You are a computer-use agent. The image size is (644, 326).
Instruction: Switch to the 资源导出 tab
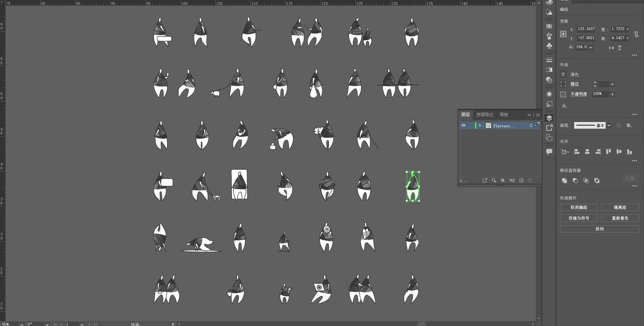pyautogui.click(x=485, y=115)
